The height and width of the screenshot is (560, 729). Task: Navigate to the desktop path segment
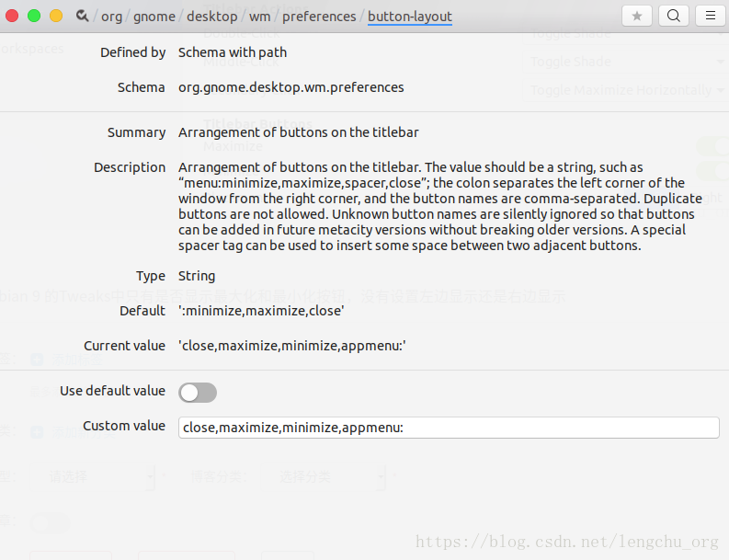[x=212, y=17]
